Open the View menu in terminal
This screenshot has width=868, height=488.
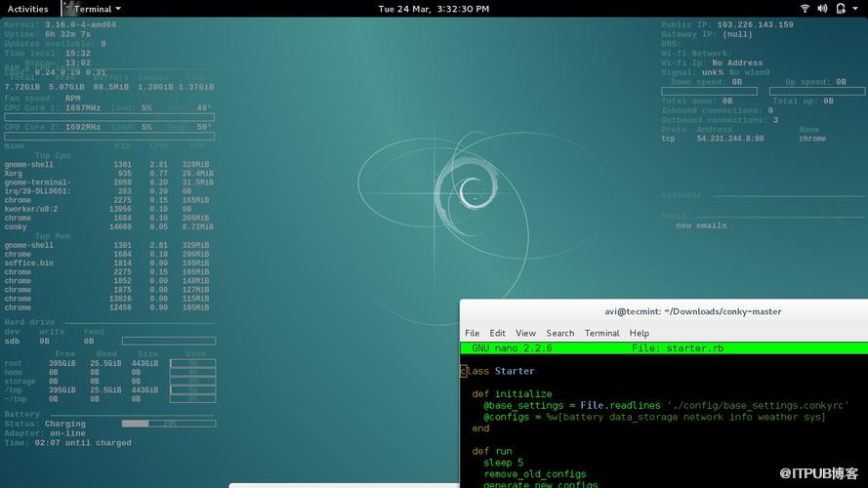click(525, 333)
